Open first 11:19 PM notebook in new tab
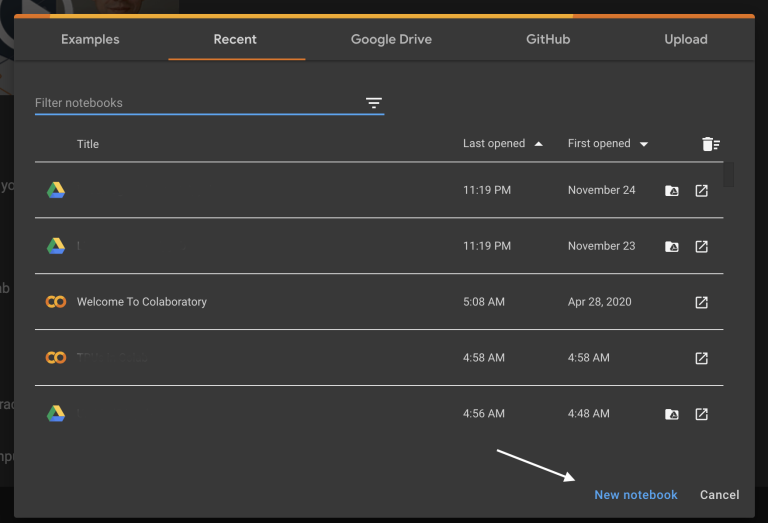 tap(702, 190)
